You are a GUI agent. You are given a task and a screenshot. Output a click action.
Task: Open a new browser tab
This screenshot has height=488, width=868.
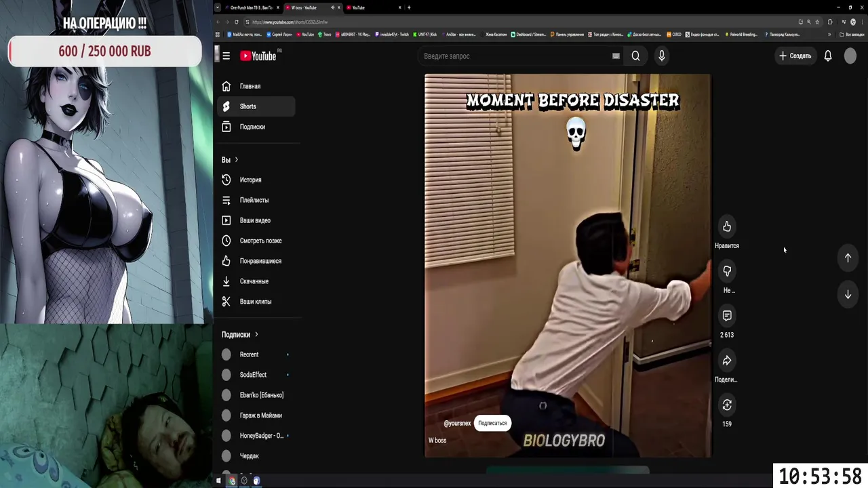(409, 7)
